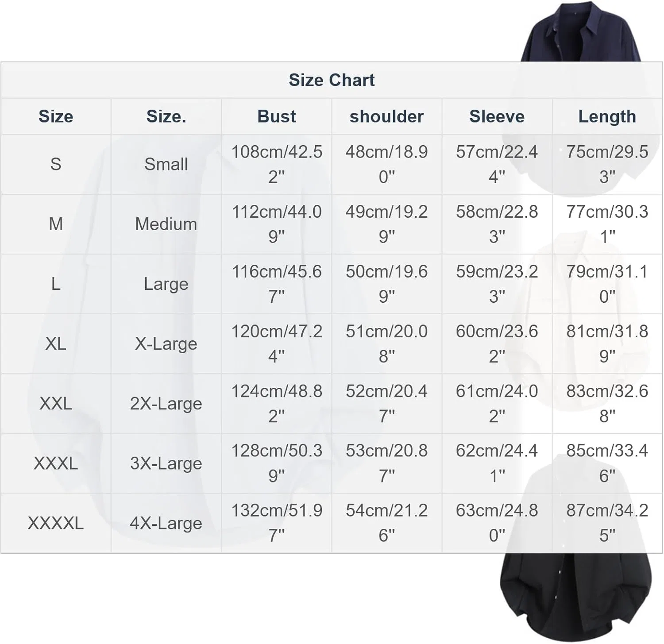Select the shoulder column header
The width and height of the screenshot is (664, 644).
tap(386, 116)
